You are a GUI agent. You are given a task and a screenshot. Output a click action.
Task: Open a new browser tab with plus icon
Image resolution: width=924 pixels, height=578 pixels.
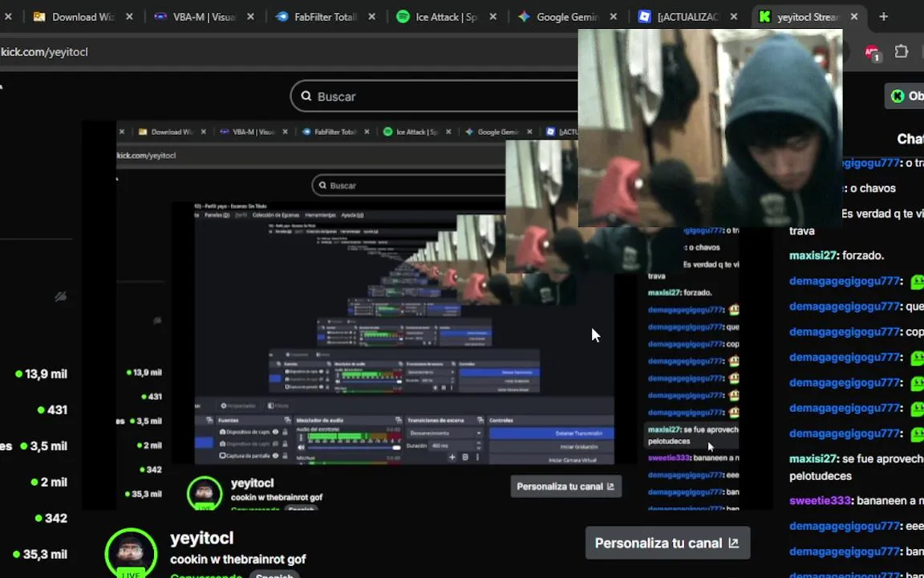pyautogui.click(x=883, y=17)
